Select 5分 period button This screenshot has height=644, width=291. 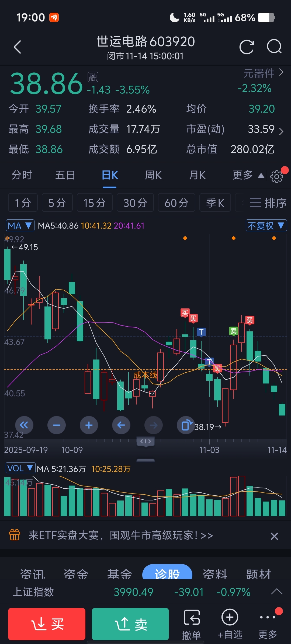[57, 202]
